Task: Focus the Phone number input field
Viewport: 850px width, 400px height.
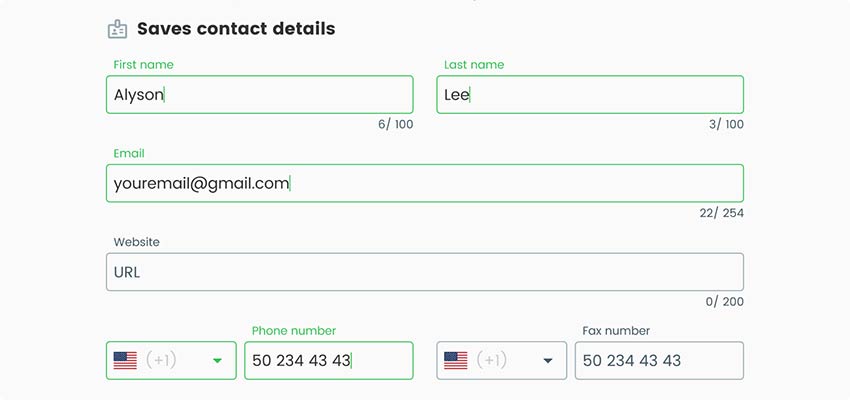Action: (x=329, y=360)
